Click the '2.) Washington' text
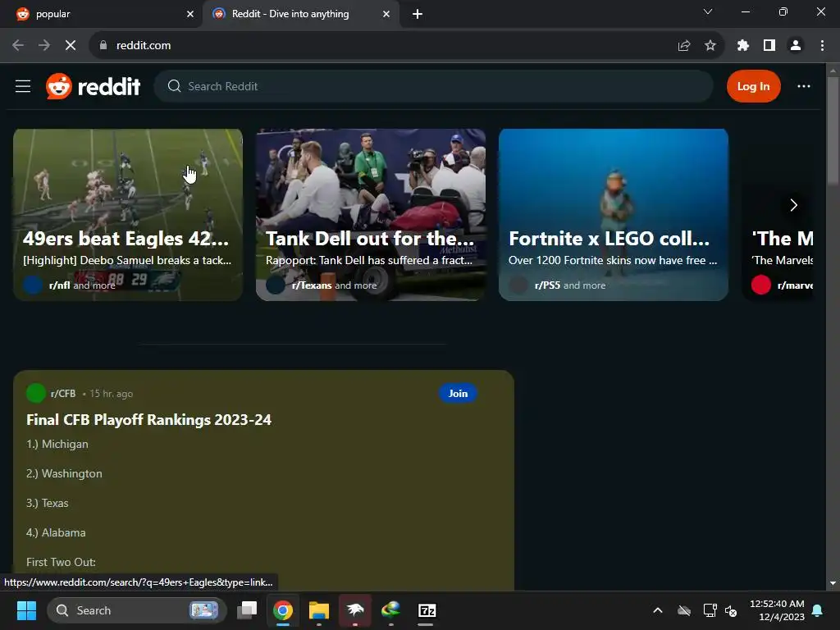 pos(64,473)
